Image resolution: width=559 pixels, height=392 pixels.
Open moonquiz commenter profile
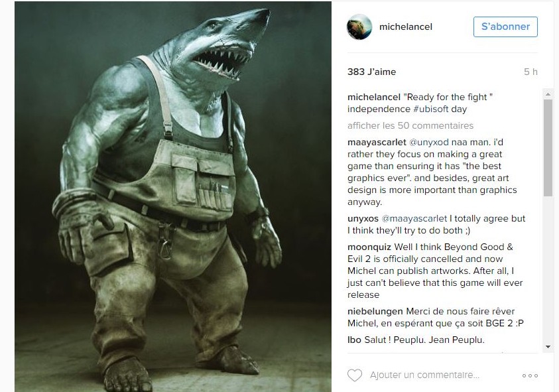coord(369,247)
